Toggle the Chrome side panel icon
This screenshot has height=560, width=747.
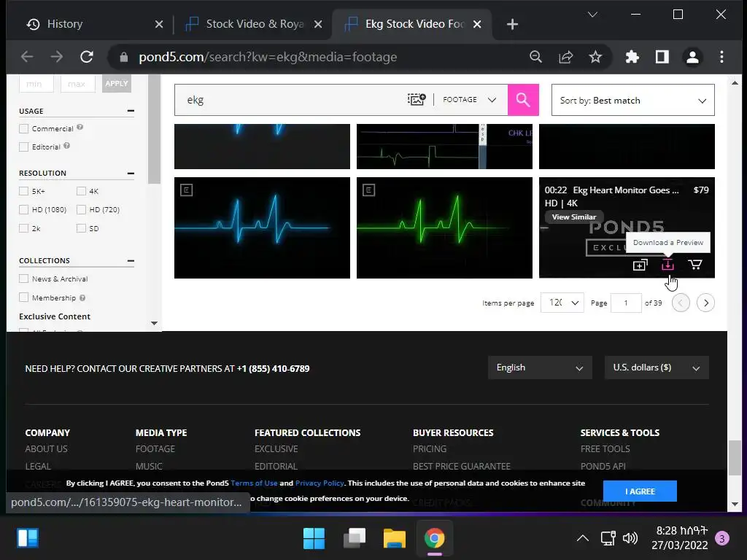tap(662, 57)
